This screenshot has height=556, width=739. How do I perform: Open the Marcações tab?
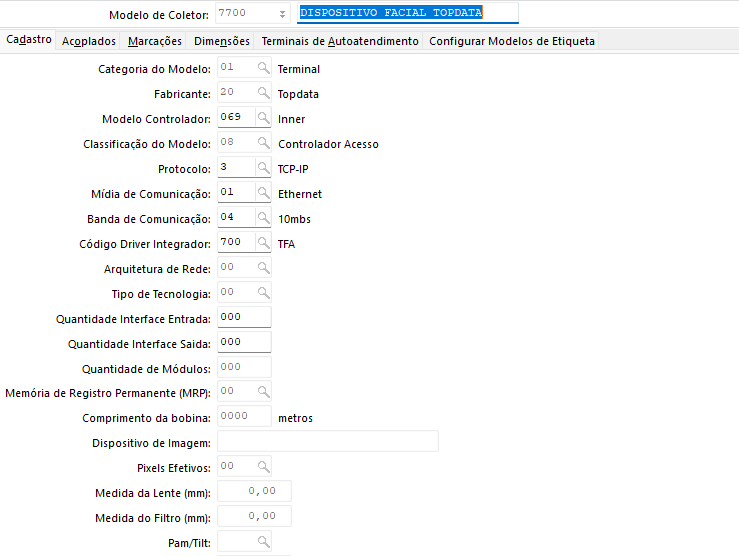pyautogui.click(x=155, y=41)
